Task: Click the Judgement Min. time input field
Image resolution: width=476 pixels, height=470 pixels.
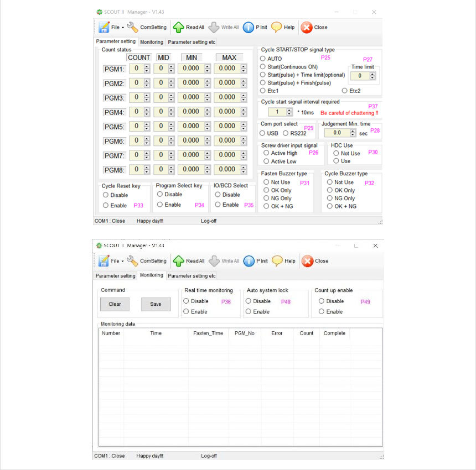Action: coord(337,133)
